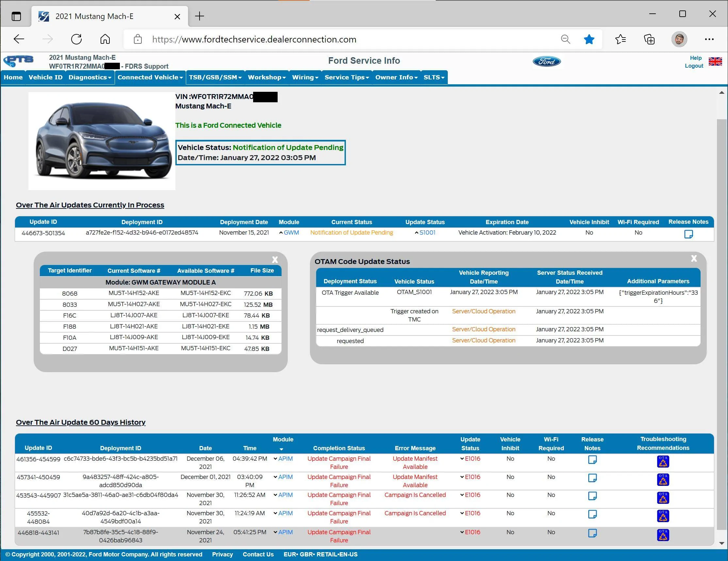Open release notes for update 453543-445907

click(x=592, y=496)
